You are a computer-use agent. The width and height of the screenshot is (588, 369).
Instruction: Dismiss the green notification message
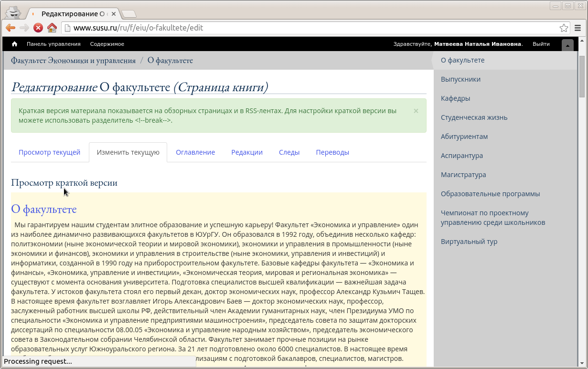pyautogui.click(x=416, y=111)
